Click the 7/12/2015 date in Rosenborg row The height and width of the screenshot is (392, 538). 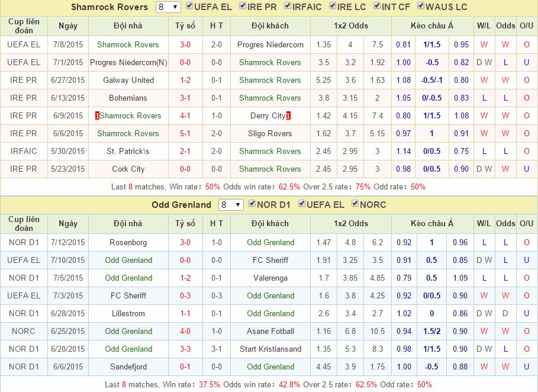pyautogui.click(x=68, y=243)
